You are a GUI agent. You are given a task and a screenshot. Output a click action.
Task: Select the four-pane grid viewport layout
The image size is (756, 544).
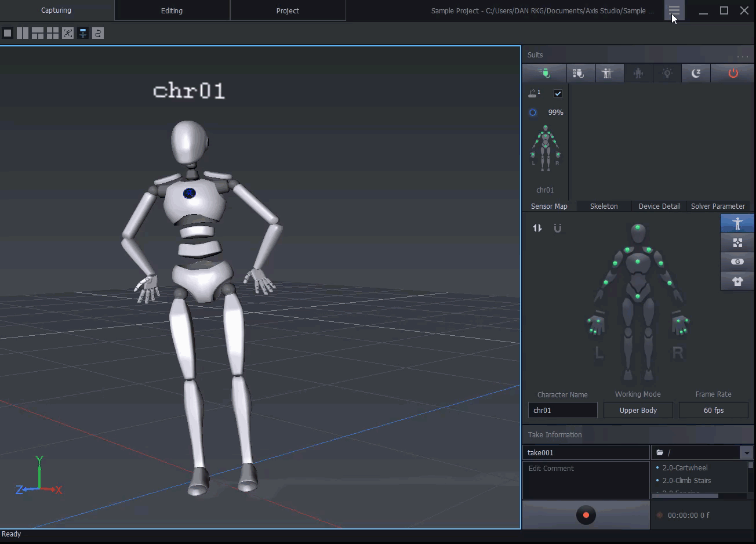[x=53, y=34]
